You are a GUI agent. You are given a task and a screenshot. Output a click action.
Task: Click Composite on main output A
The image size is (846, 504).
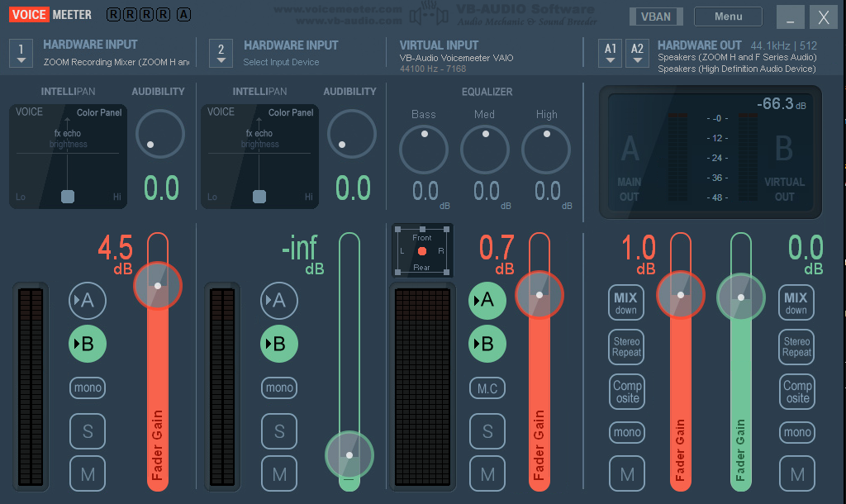pos(627,392)
